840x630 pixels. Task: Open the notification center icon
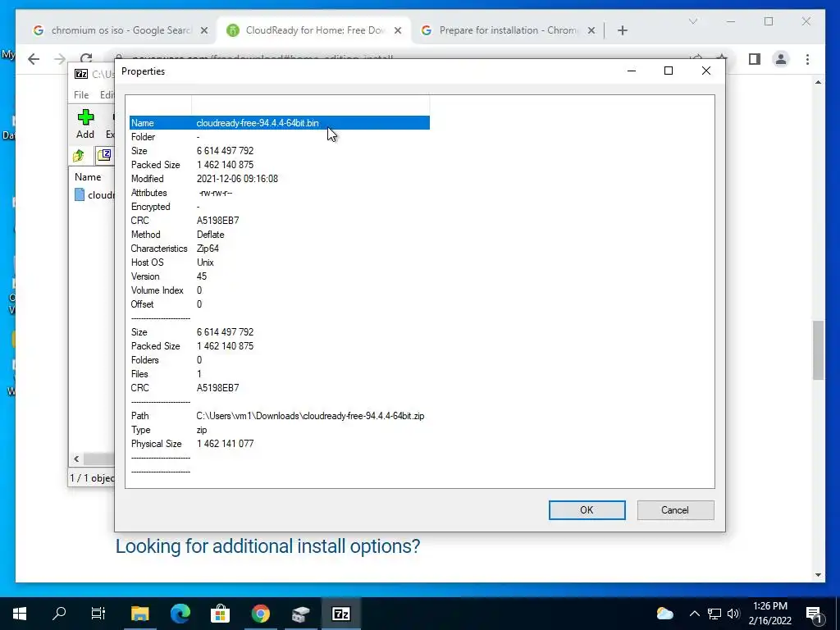pyautogui.click(x=813, y=614)
